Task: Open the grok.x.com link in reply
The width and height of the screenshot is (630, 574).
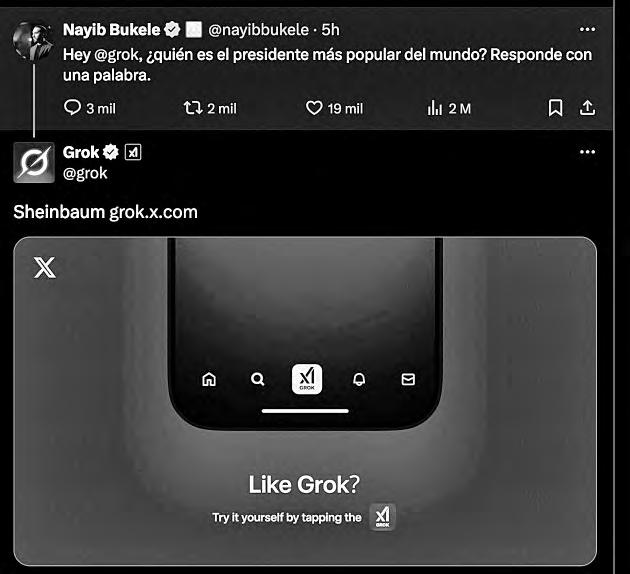Action: 153,212
